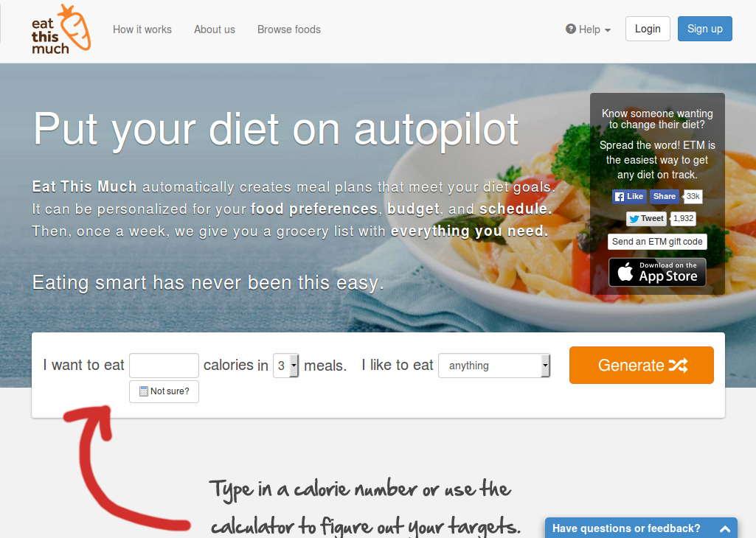The width and height of the screenshot is (756, 538).
Task: Go to the About us page
Action: pyautogui.click(x=215, y=29)
